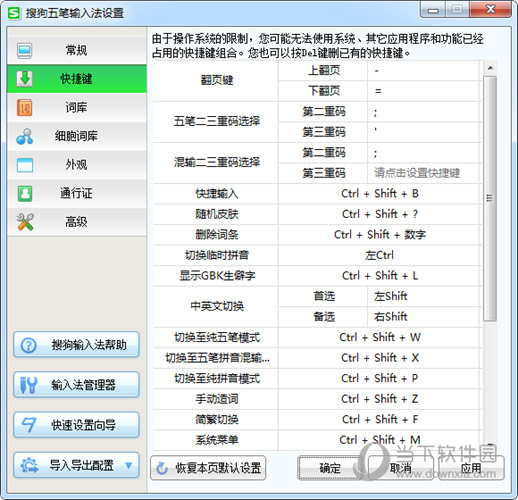The width and height of the screenshot is (518, 500).
Task: Click the 中英文切换 row label
Action: (217, 306)
